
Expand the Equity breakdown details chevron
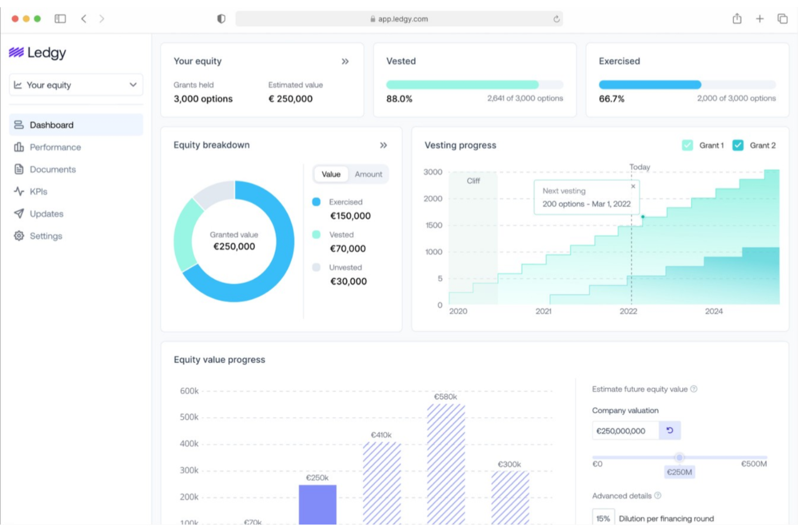pyautogui.click(x=383, y=145)
